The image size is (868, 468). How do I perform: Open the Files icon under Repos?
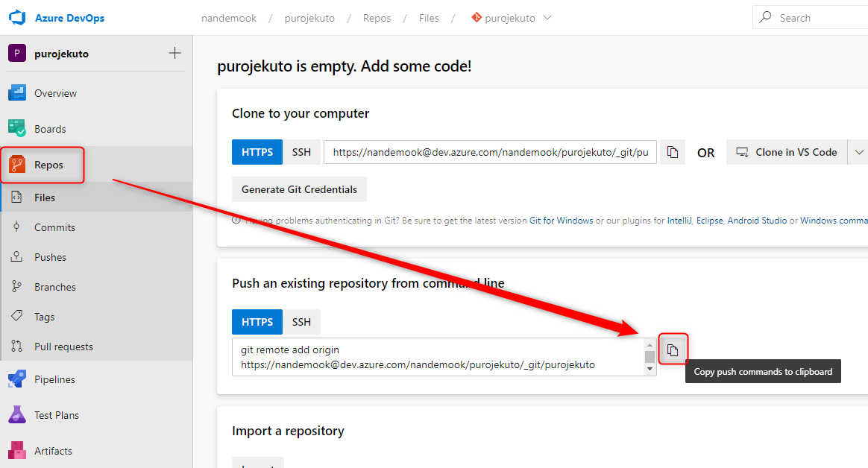pos(16,197)
